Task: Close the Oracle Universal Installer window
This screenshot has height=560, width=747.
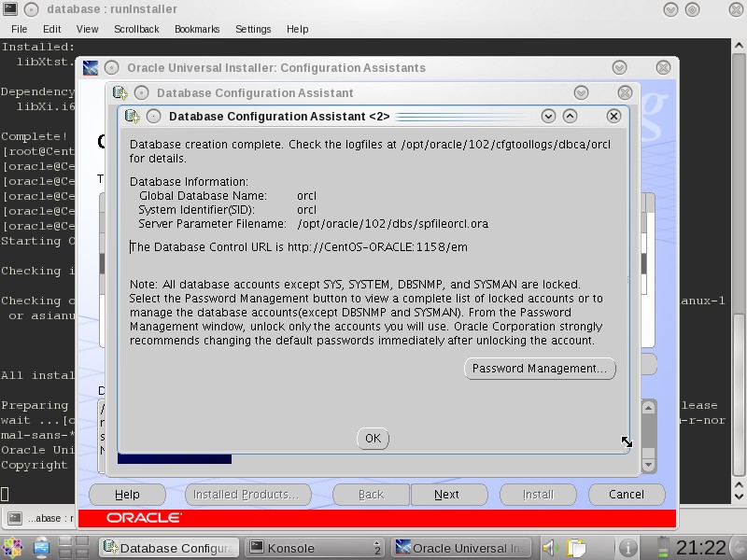Action: click(x=663, y=68)
